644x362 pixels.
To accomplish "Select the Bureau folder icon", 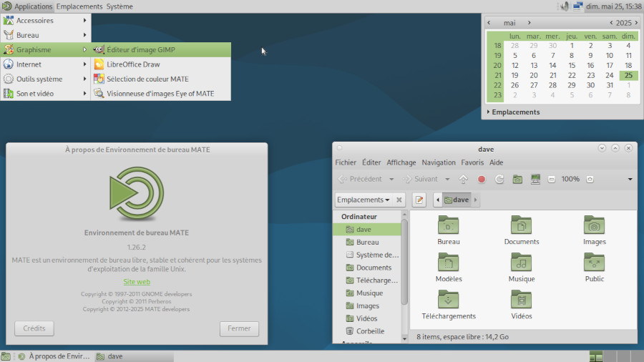I will point(449,225).
